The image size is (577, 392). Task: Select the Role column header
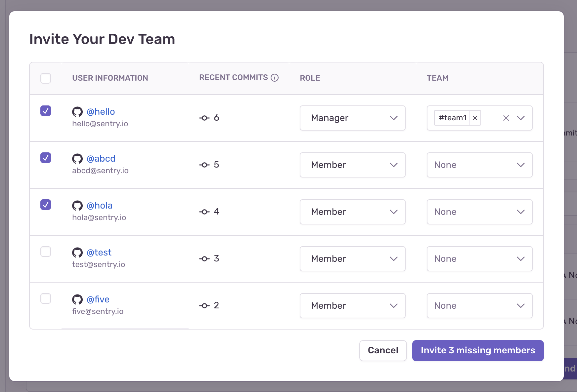click(x=310, y=78)
